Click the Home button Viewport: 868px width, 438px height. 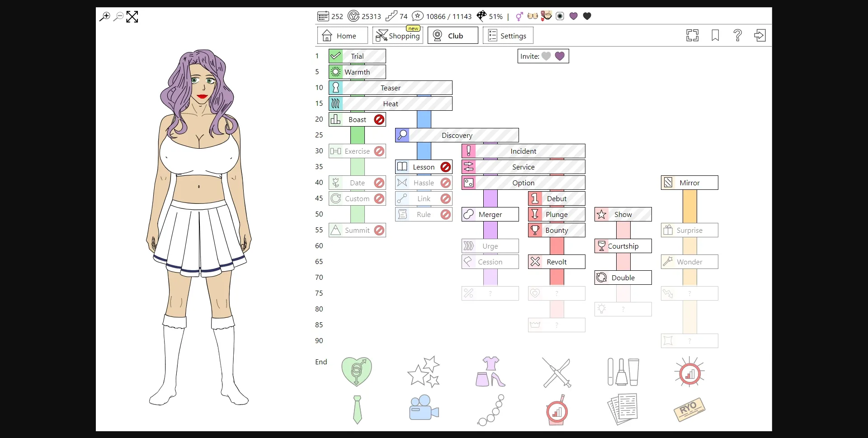[x=341, y=35]
